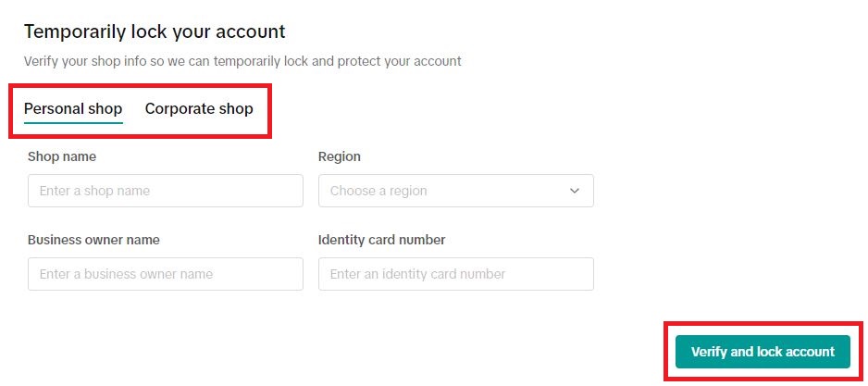
Task: Click the "Enter a shop name" placeholder
Action: [94, 191]
